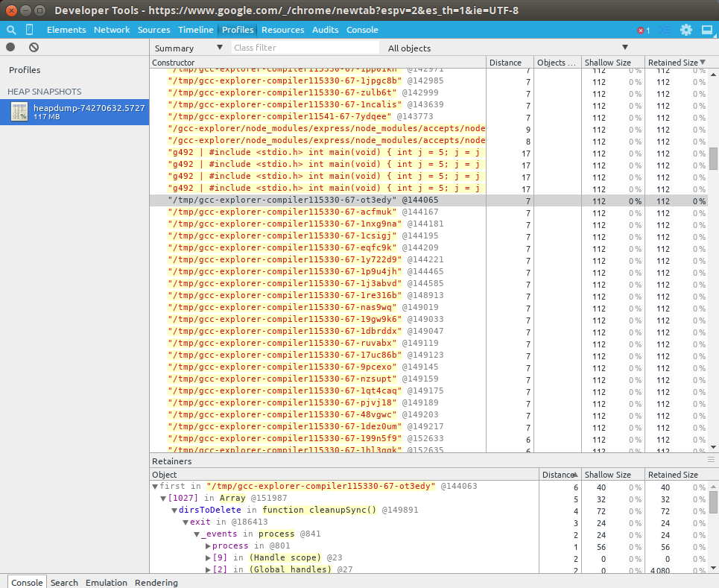Image resolution: width=719 pixels, height=588 pixels.
Task: Click the dock side icon
Action: click(706, 30)
